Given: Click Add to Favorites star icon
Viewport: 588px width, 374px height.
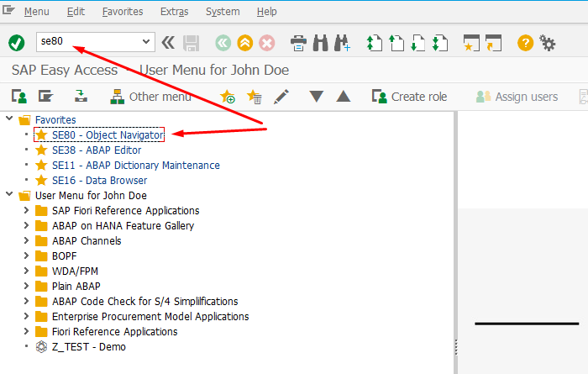Looking at the screenshot, I should (x=228, y=97).
